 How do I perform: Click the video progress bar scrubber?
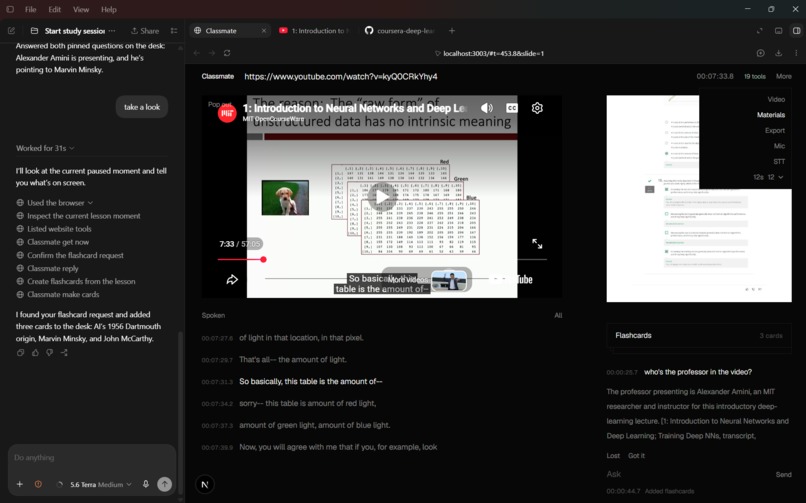click(263, 259)
